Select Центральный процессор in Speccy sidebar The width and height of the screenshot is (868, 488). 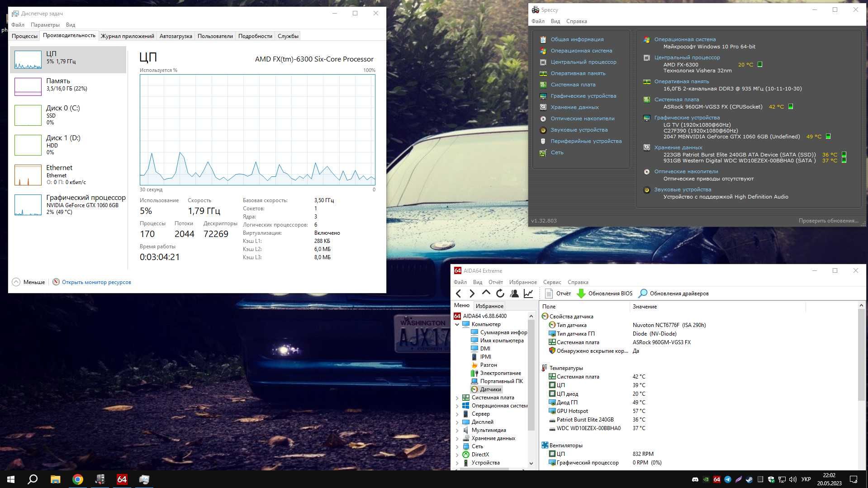coord(583,62)
